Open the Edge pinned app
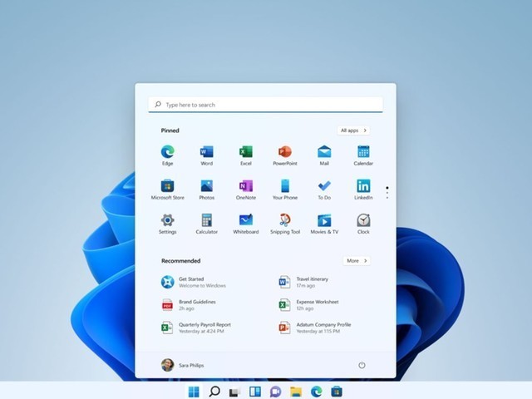532x399 pixels. click(168, 155)
